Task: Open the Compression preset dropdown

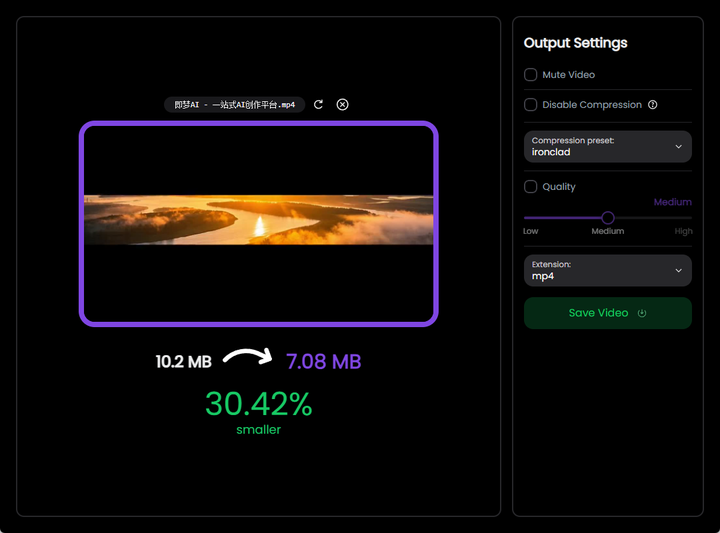Action: pos(608,146)
